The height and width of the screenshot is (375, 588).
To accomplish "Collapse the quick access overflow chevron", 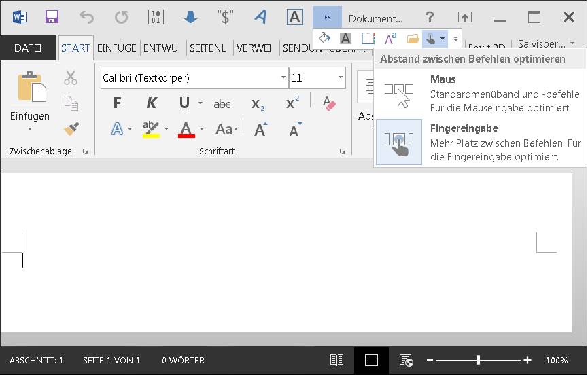I will coord(327,17).
